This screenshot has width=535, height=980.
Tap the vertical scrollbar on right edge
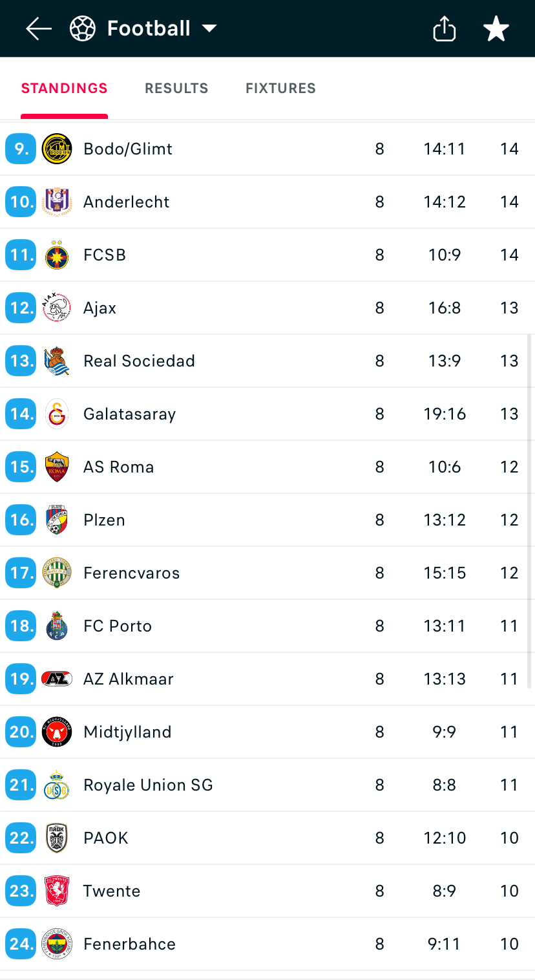point(530,511)
